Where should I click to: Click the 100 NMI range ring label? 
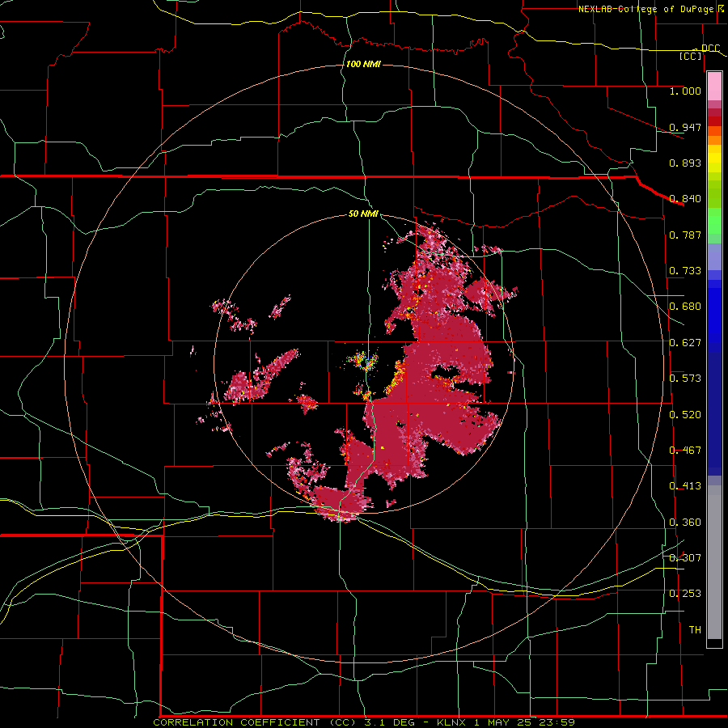(x=363, y=64)
